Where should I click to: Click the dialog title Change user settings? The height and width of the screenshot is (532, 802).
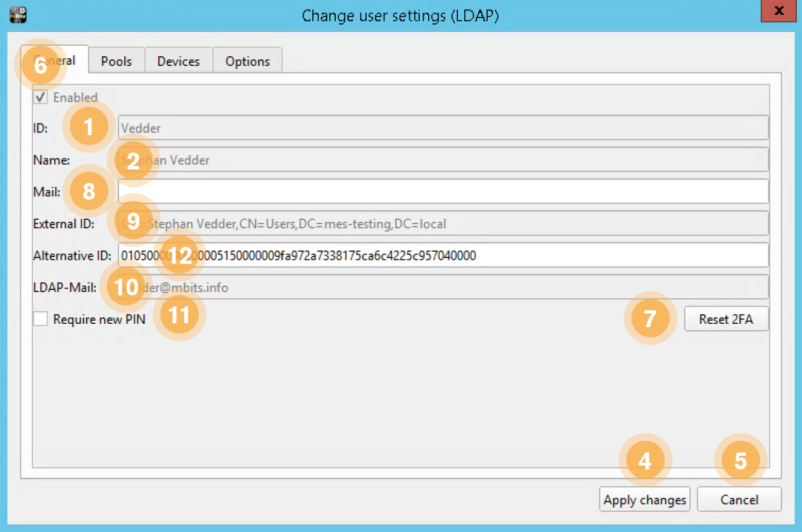pyautogui.click(x=401, y=16)
